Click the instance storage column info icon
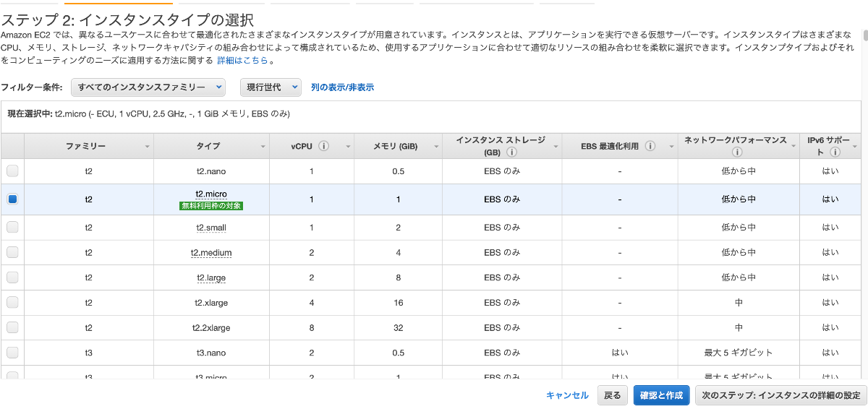 pyautogui.click(x=512, y=152)
